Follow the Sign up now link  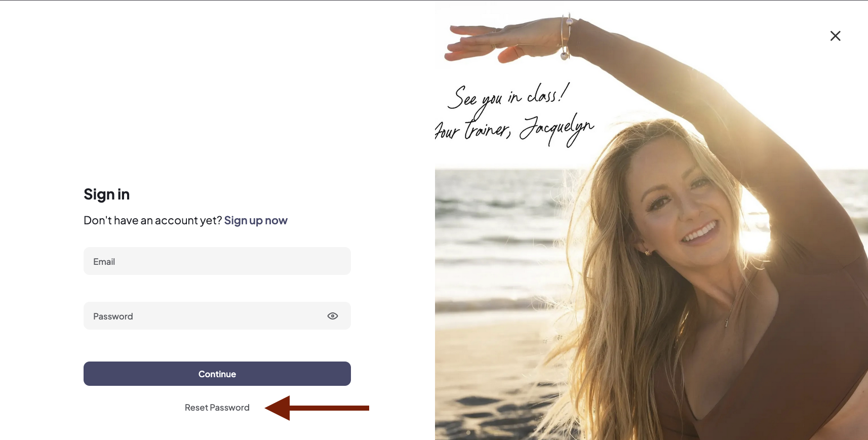click(x=256, y=220)
